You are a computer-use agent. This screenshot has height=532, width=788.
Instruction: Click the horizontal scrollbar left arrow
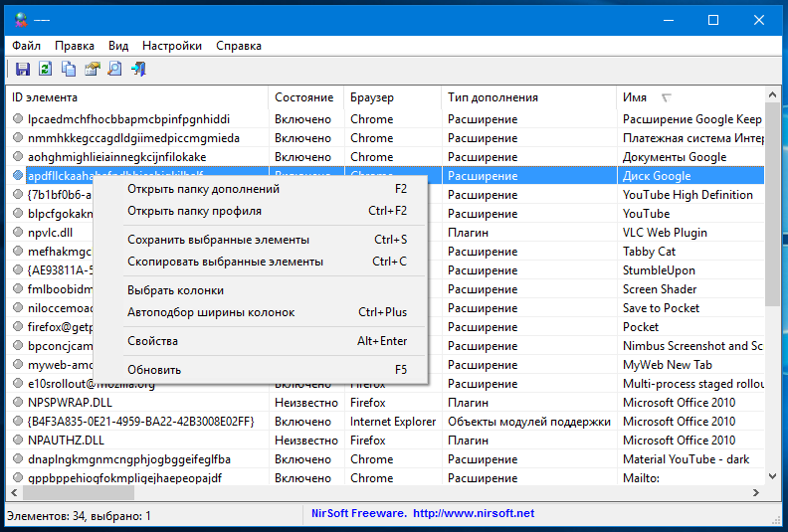(14, 493)
